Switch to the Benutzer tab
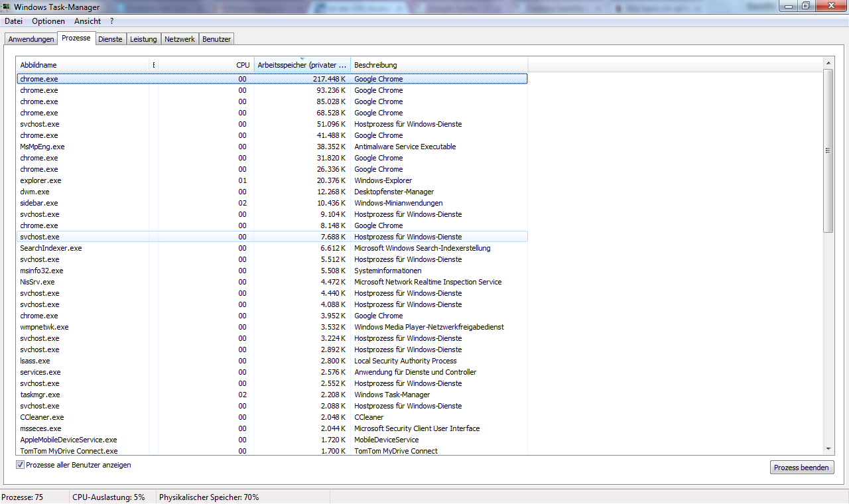 click(216, 39)
